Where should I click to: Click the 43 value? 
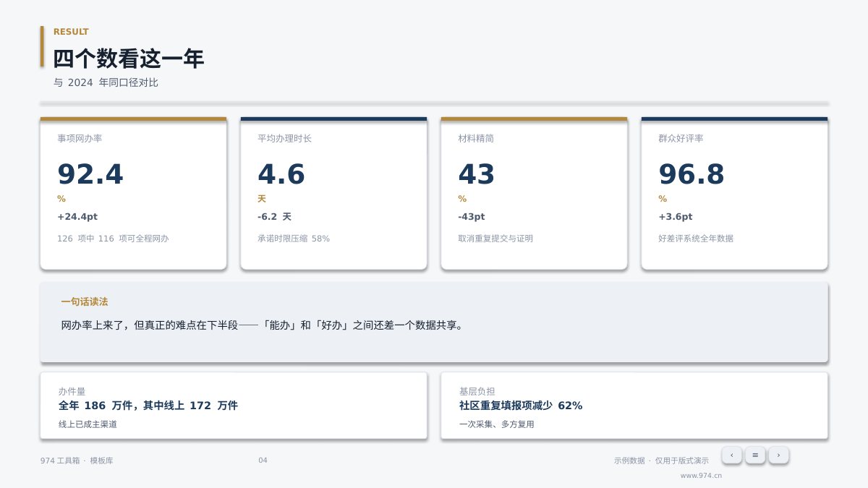pyautogui.click(x=477, y=174)
